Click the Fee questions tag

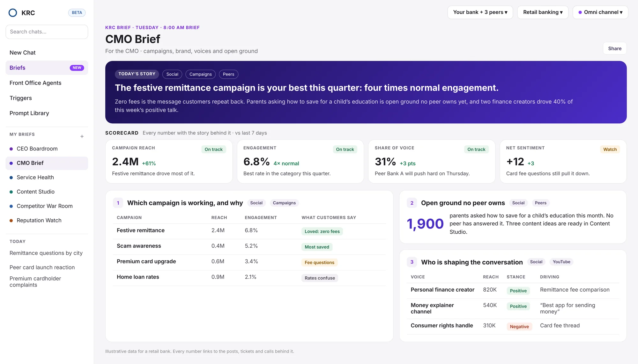pos(319,263)
